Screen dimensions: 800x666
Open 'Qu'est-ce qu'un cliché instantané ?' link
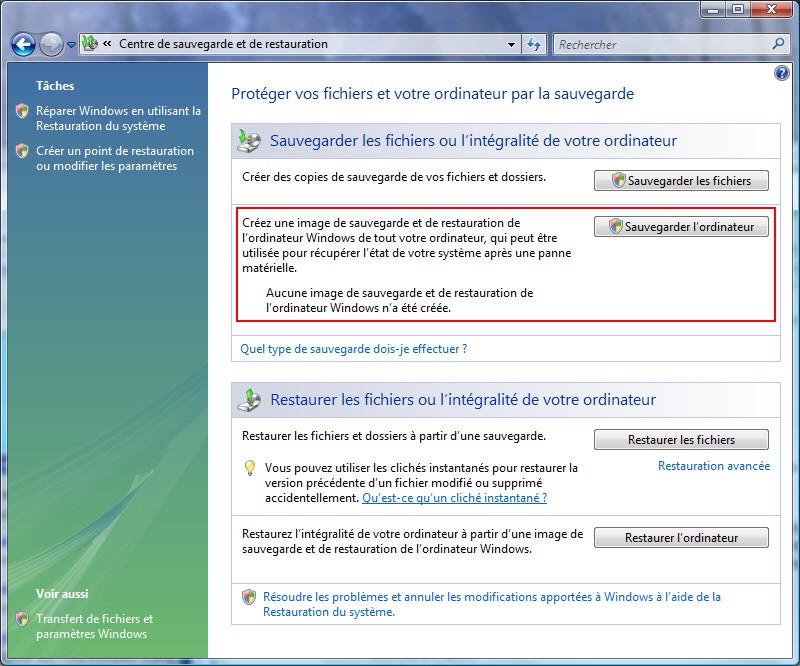(x=455, y=498)
